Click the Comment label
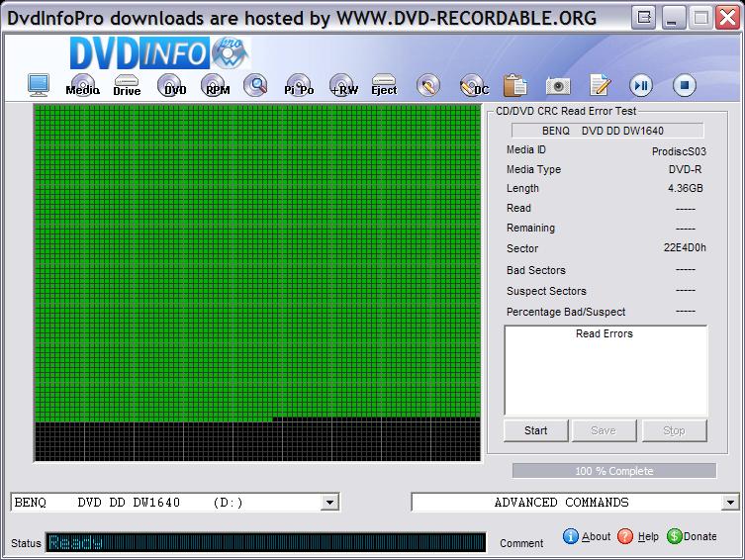Viewport: 745px width, 560px height. [x=521, y=543]
